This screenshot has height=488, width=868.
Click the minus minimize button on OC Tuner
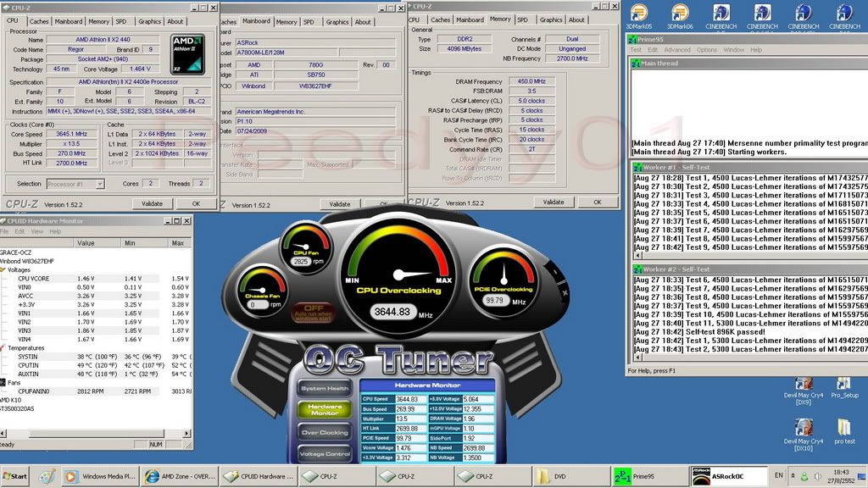(555, 272)
